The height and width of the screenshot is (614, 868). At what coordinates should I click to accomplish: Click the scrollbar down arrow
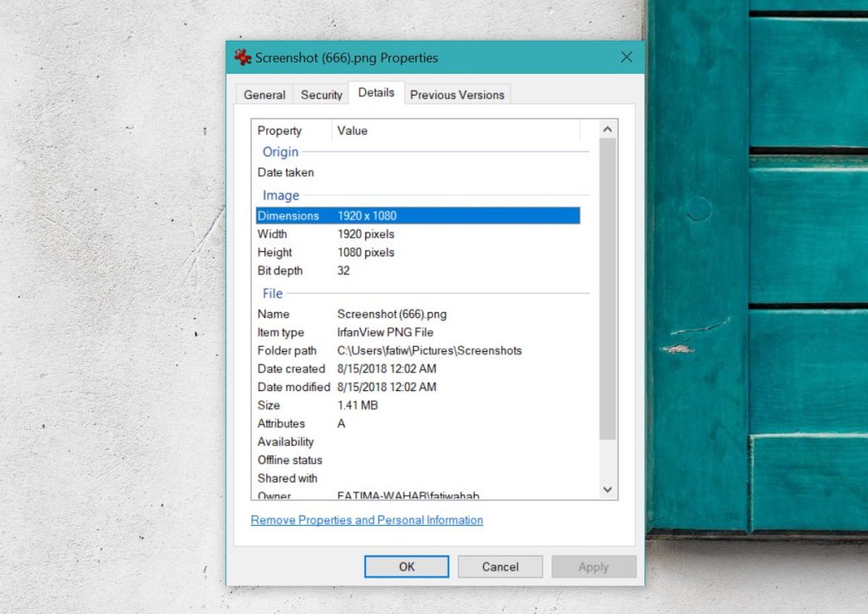click(x=607, y=489)
